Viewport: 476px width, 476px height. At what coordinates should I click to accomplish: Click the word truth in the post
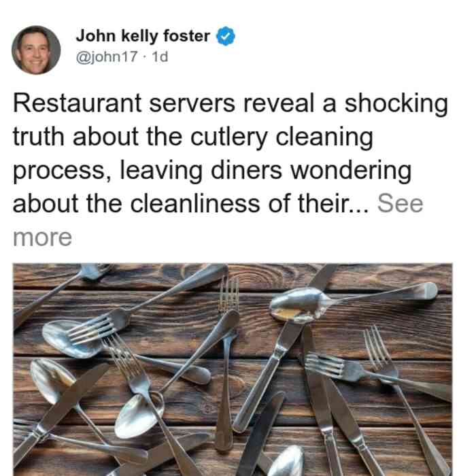(x=39, y=137)
